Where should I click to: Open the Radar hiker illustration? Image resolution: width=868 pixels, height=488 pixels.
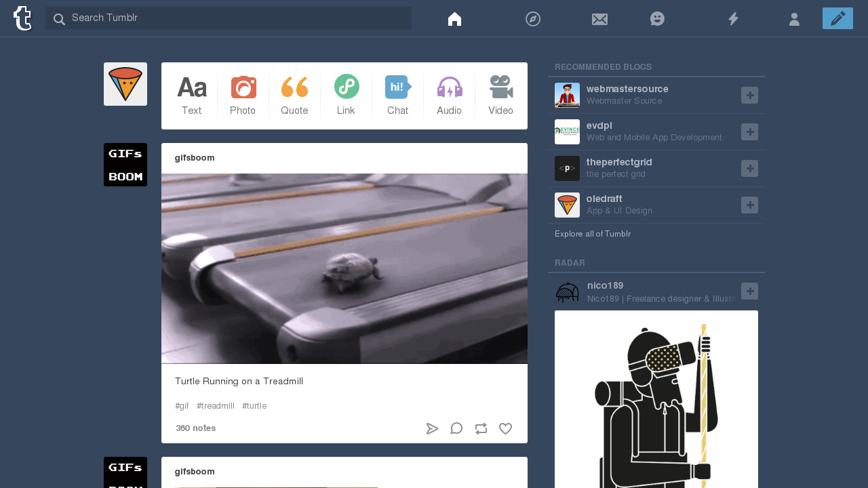[656, 399]
